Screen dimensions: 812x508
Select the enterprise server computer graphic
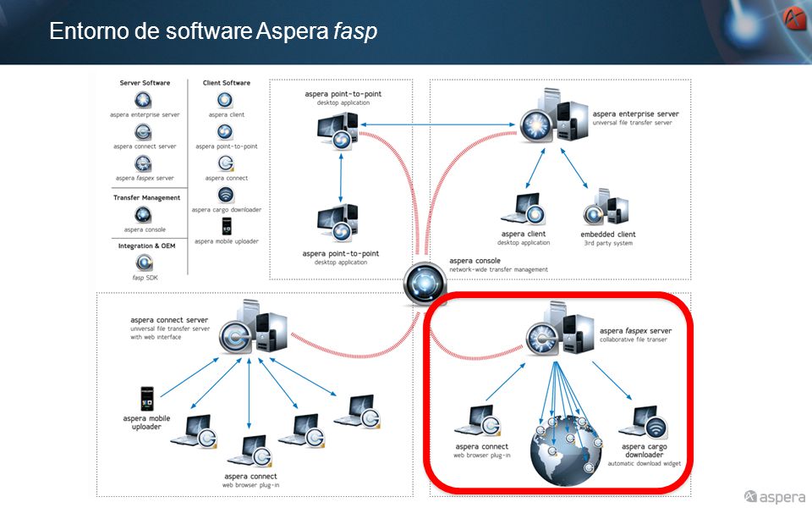(554, 117)
